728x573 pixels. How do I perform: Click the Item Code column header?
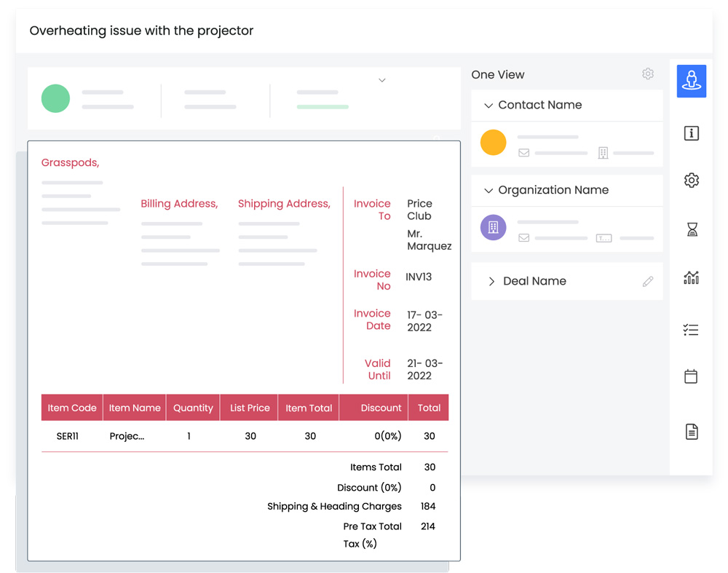point(72,408)
